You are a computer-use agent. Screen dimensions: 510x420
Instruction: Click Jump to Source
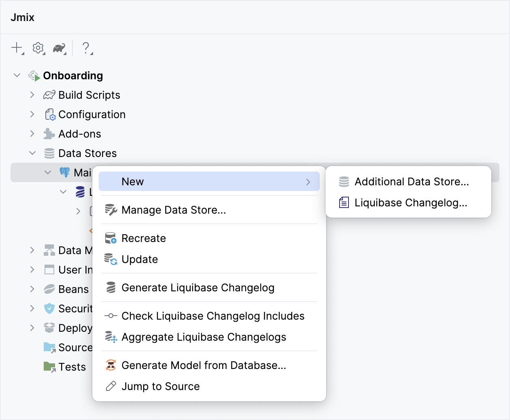[x=160, y=386]
